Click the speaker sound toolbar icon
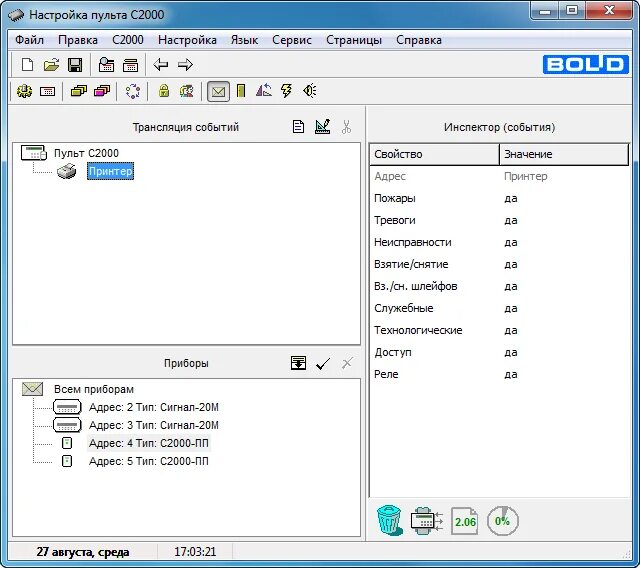The height and width of the screenshot is (568, 640). (310, 91)
